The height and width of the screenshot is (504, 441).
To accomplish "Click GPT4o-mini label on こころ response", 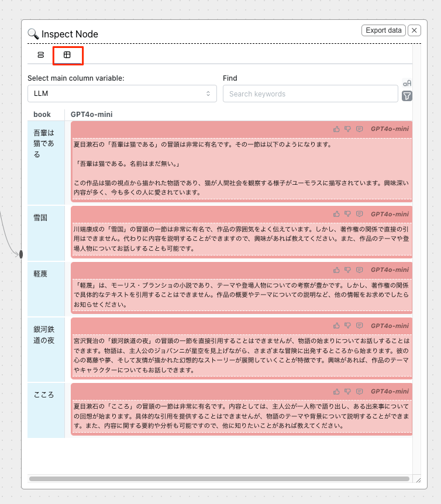I will tap(390, 392).
